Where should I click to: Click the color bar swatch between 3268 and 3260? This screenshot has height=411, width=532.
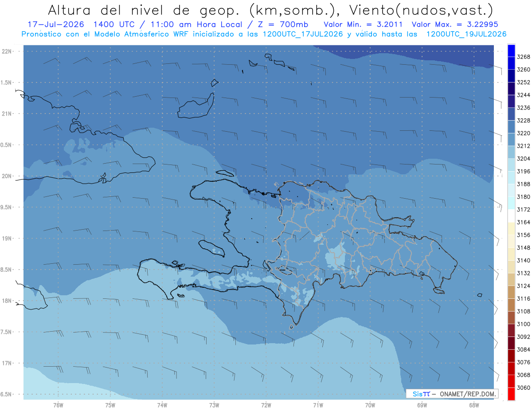coord(511,63)
